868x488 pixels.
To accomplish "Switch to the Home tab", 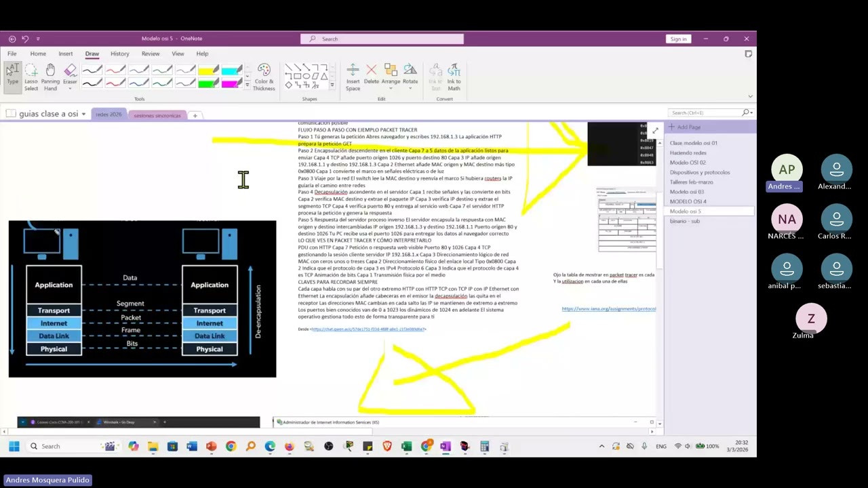I will [38, 54].
